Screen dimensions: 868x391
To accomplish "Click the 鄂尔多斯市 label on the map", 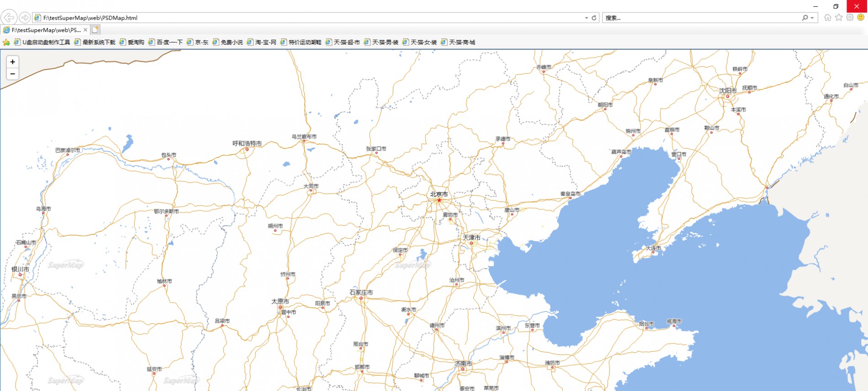I will pyautogui.click(x=166, y=211).
